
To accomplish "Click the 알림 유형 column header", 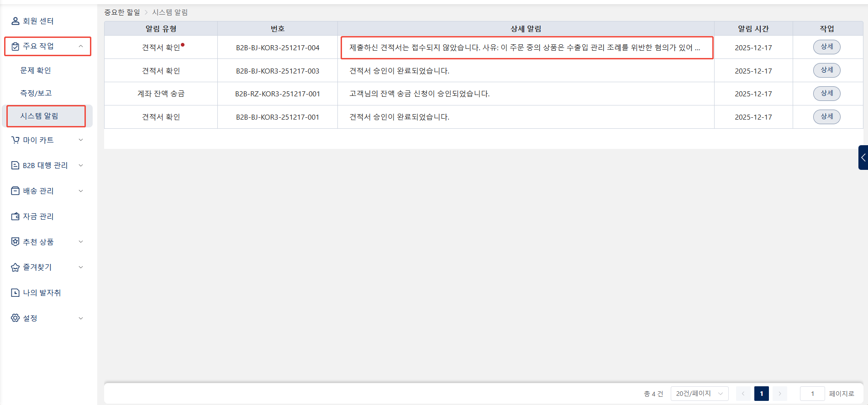I will click(x=161, y=29).
